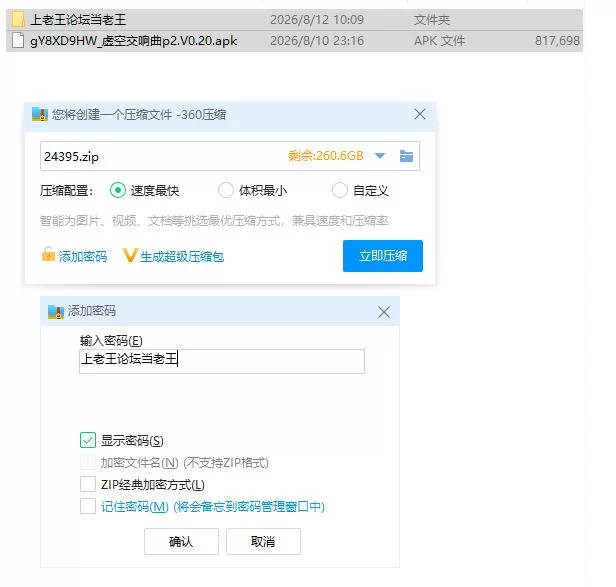Select the 自定义 compression option
This screenshot has height=587, width=616.
point(339,190)
